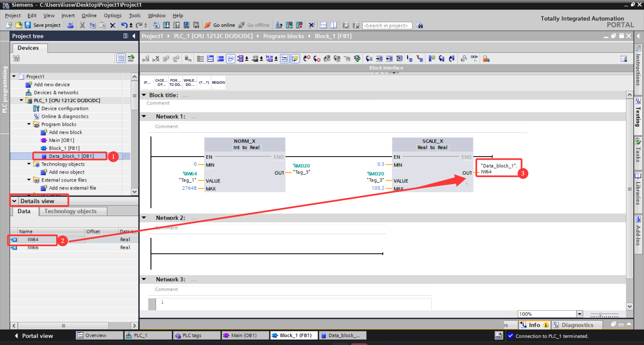Open zoom level dropdown arrow

point(580,314)
